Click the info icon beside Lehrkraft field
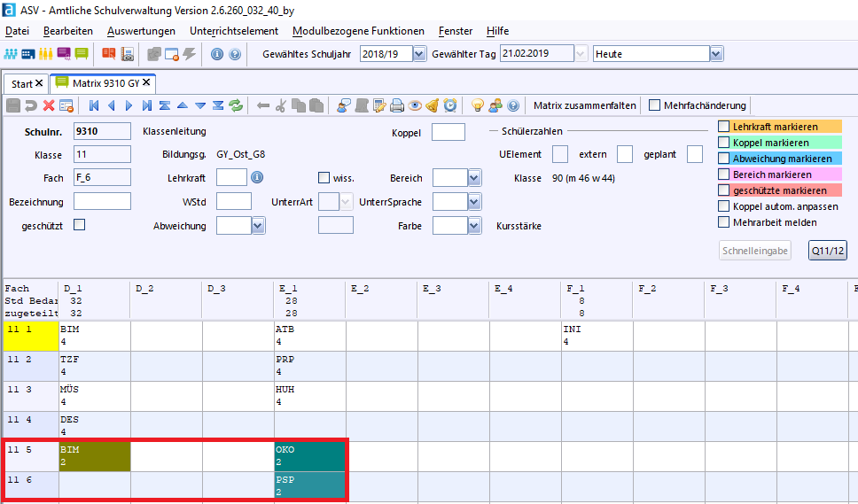Viewport: 858px width, 504px height. [257, 177]
